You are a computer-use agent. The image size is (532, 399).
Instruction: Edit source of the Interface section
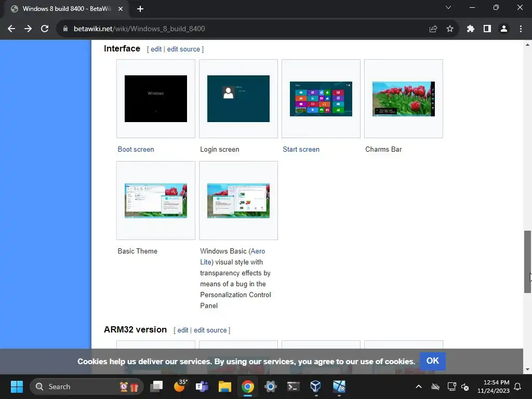(183, 49)
